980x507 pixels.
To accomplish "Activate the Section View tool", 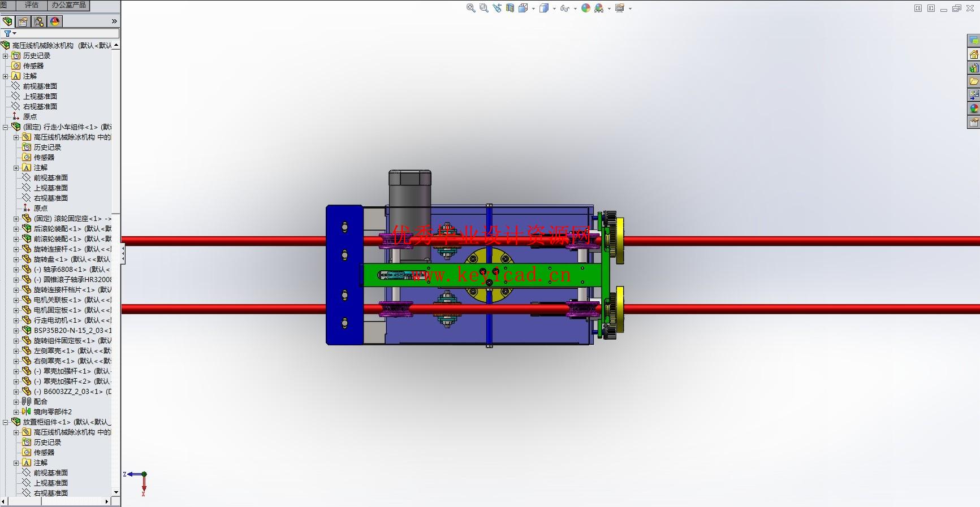I will [x=510, y=8].
